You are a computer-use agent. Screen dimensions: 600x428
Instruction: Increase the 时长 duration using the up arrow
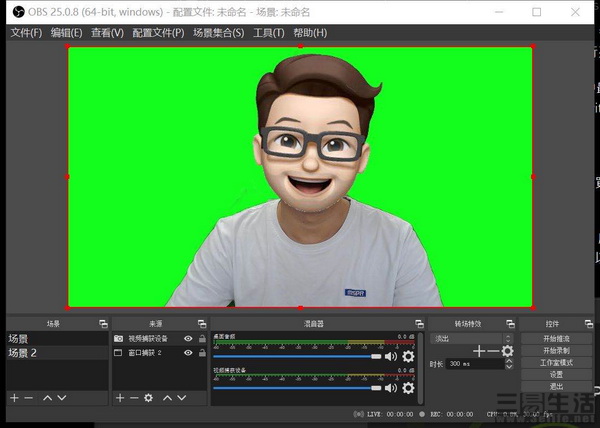[x=509, y=361]
